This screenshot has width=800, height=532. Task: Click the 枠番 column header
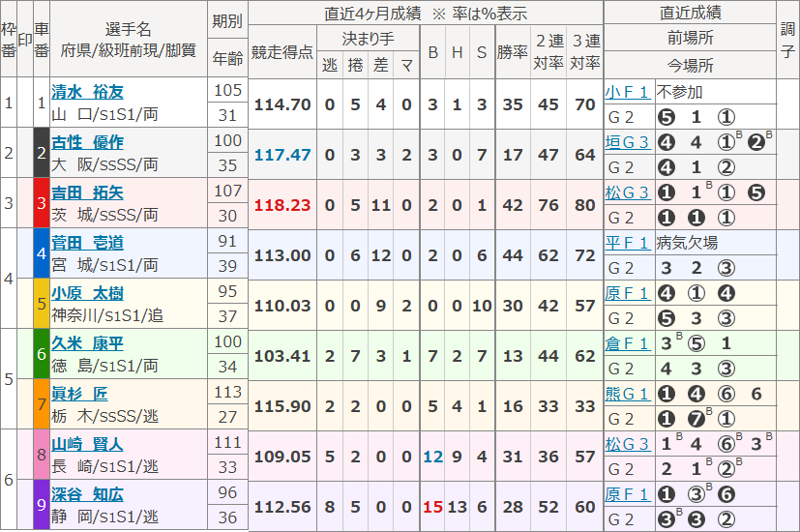tap(8, 40)
